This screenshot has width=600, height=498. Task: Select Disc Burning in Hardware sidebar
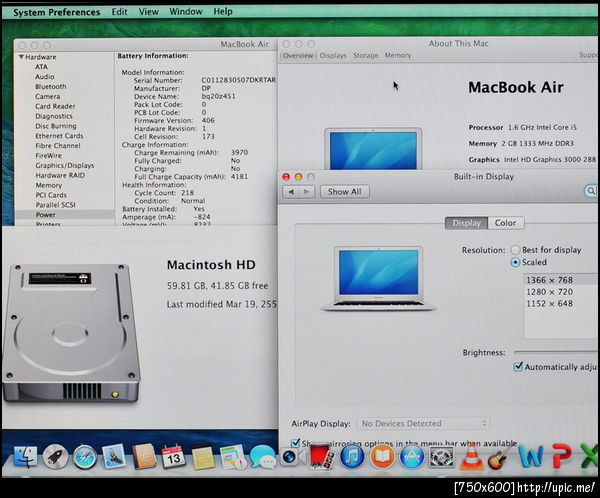(55, 126)
